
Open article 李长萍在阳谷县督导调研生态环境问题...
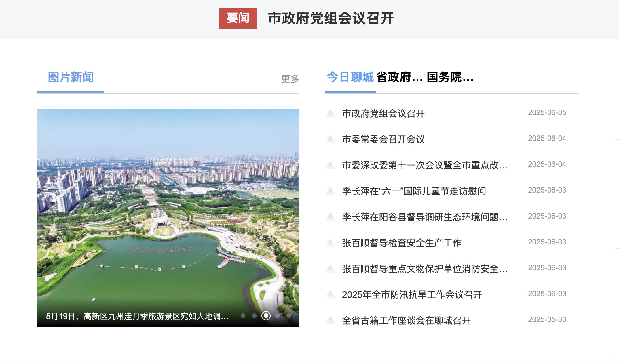(425, 217)
